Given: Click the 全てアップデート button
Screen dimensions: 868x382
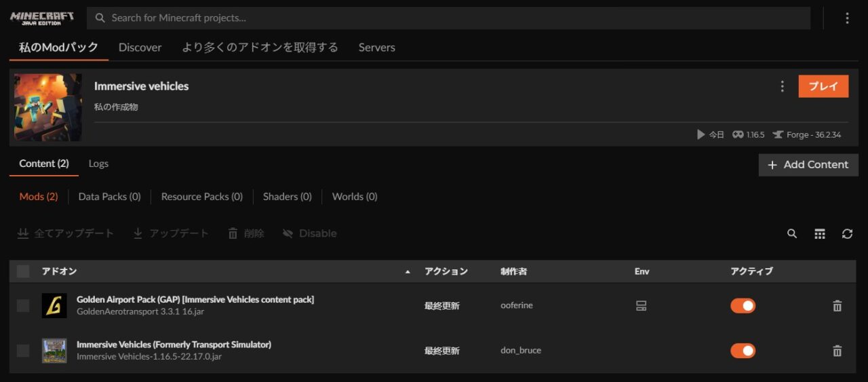Looking at the screenshot, I should 65,233.
